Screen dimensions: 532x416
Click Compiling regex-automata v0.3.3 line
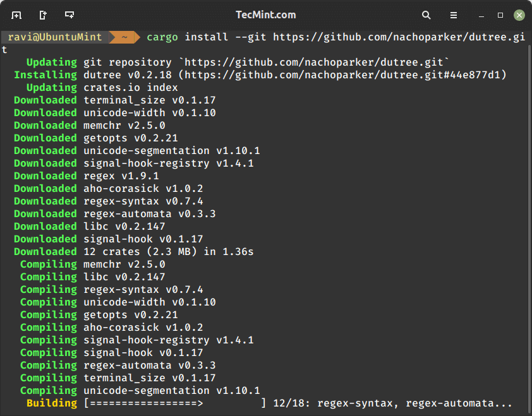click(118, 365)
